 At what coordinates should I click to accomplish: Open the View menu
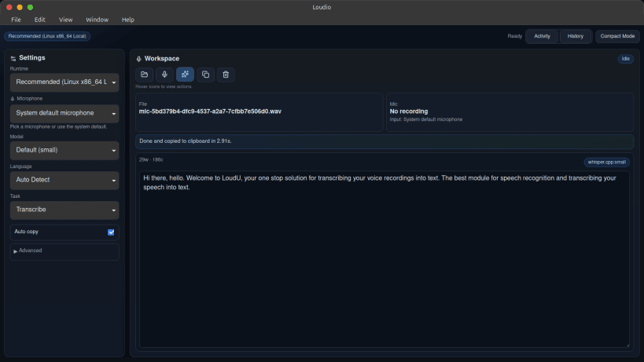pyautogui.click(x=66, y=20)
